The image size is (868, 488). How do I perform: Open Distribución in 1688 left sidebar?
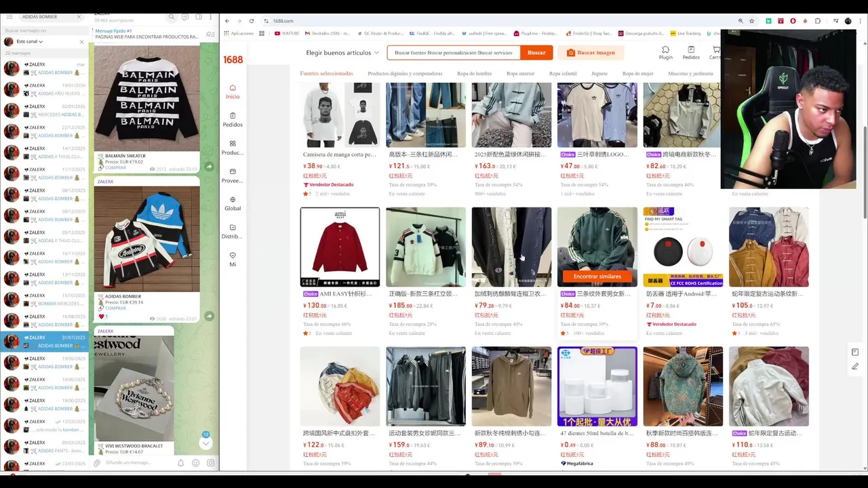tap(233, 232)
